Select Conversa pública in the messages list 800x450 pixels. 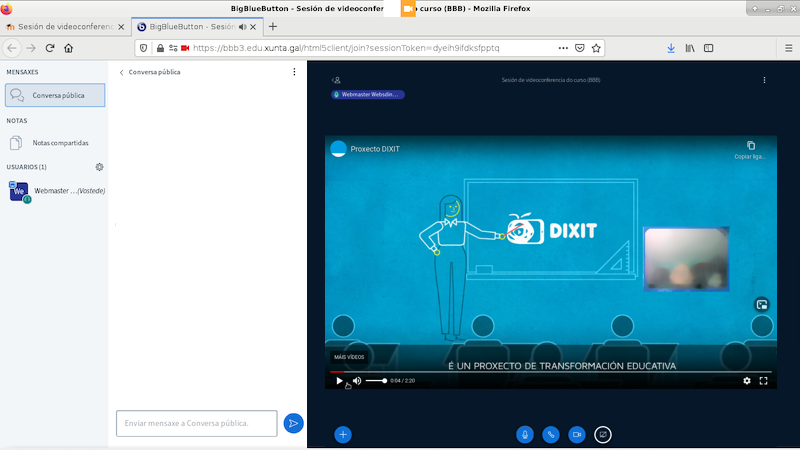(55, 95)
